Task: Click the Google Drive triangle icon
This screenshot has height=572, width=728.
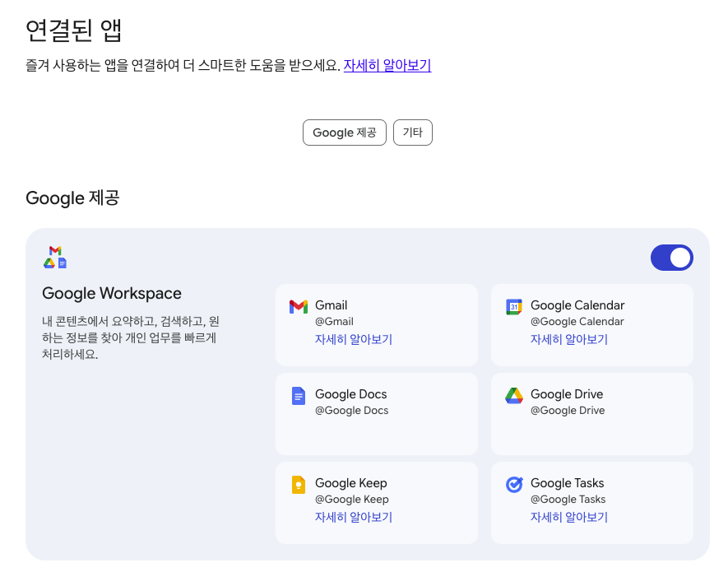Action: (x=514, y=395)
